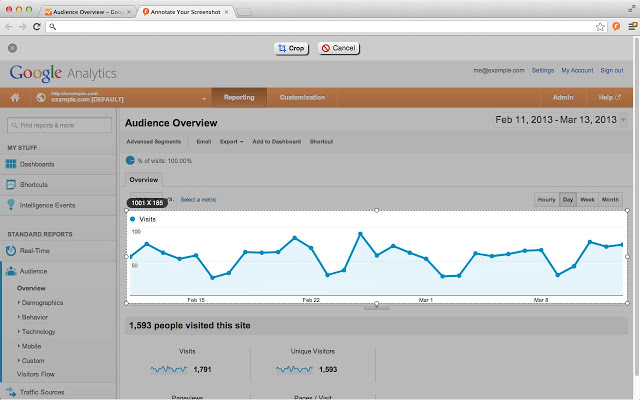Image resolution: width=640 pixels, height=400 pixels.
Task: Switch graph to Month view
Action: point(610,200)
